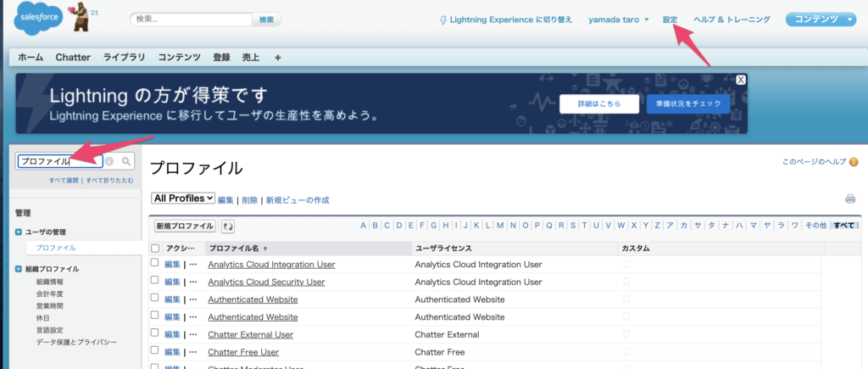This screenshot has height=369, width=868.
Task: Check the Chatter External User row checkbox
Action: (154, 334)
